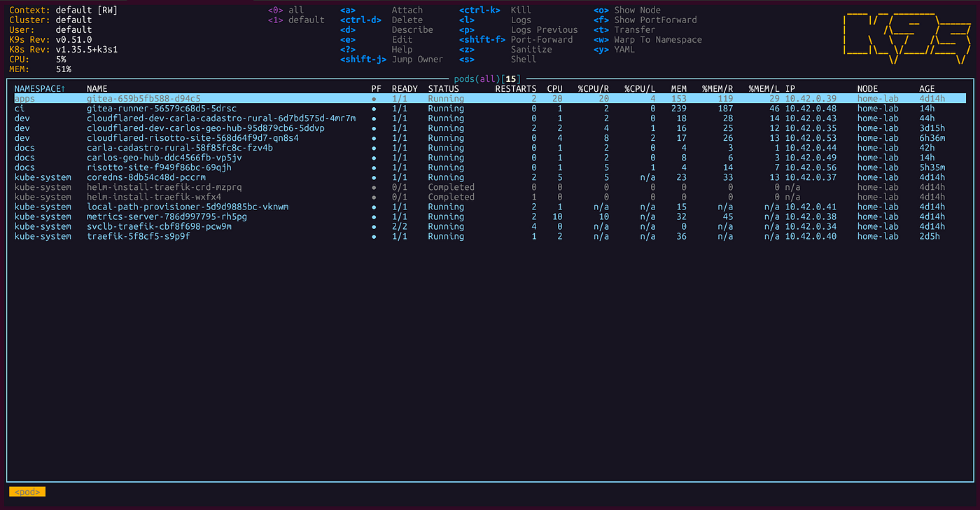The width and height of the screenshot is (980, 510).
Task: Click the IP column header
Action: pos(790,89)
